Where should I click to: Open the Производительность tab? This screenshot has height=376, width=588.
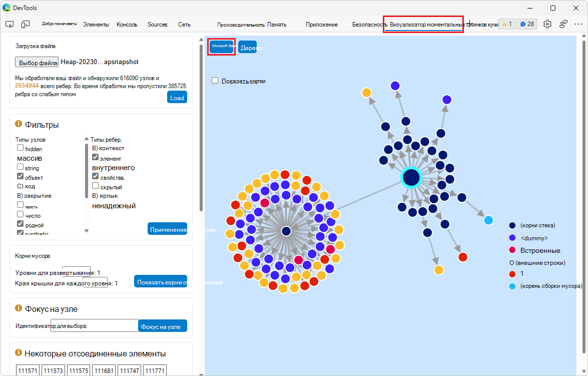pos(241,25)
